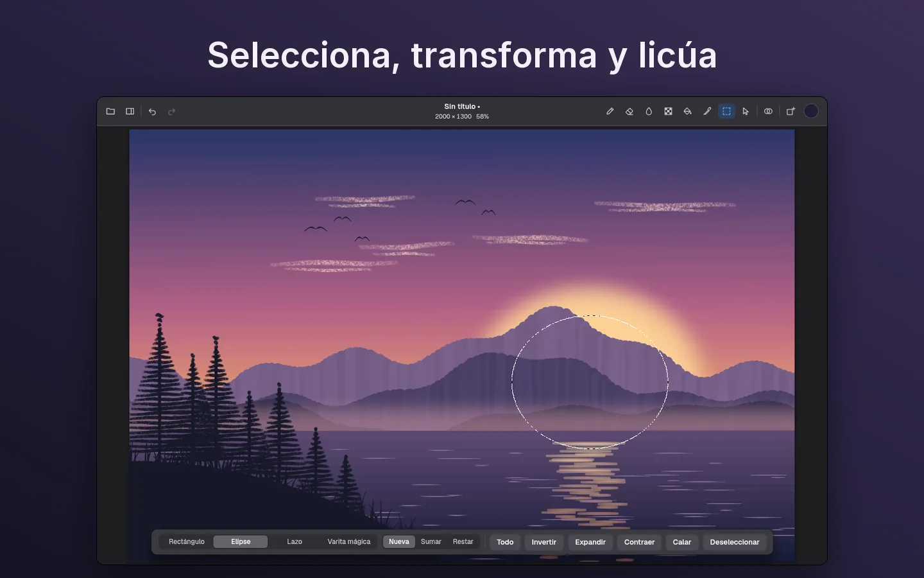Select the dashed-rectangle selection tool
The height and width of the screenshot is (578, 924).
coord(726,111)
